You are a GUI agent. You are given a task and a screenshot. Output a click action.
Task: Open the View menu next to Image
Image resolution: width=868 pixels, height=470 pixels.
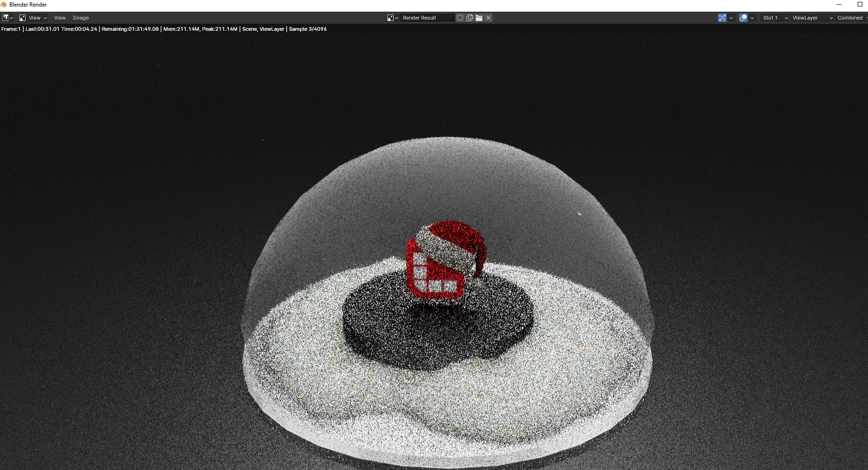click(x=60, y=18)
